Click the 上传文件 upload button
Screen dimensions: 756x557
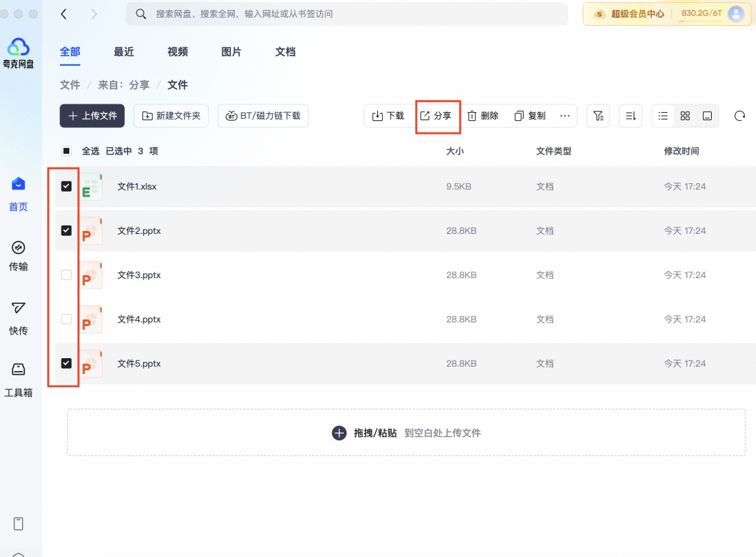point(92,116)
